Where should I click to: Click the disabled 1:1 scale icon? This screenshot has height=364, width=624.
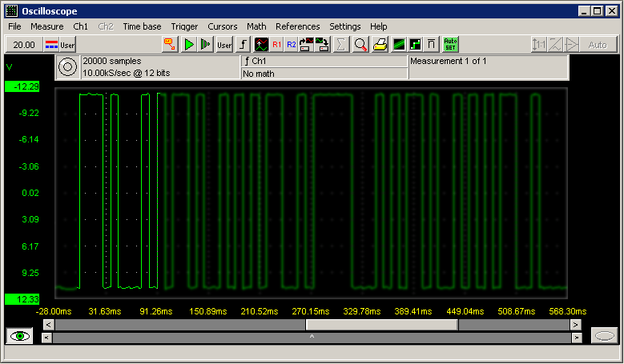pos(539,45)
